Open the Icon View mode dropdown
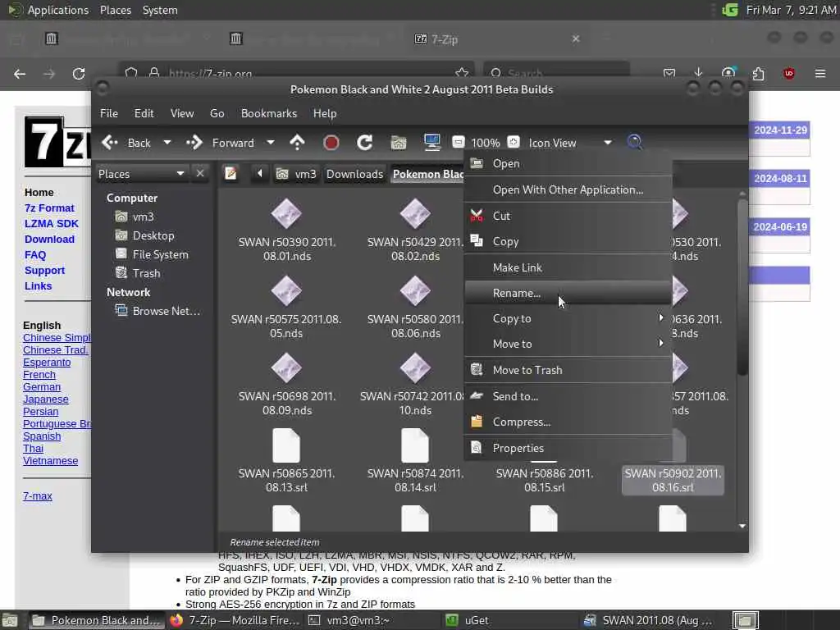The image size is (840, 630). pyautogui.click(x=570, y=143)
